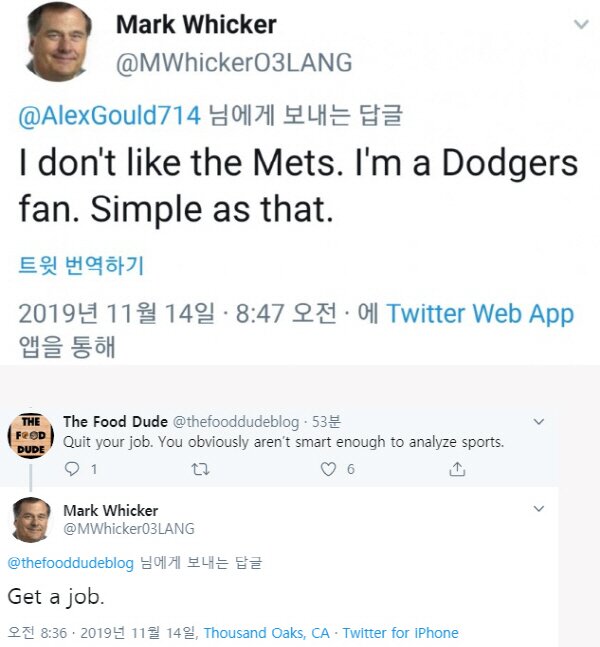Expand options chevron on 'Get a job' tweet
Screen dimensions: 600x647
pos(539,509)
